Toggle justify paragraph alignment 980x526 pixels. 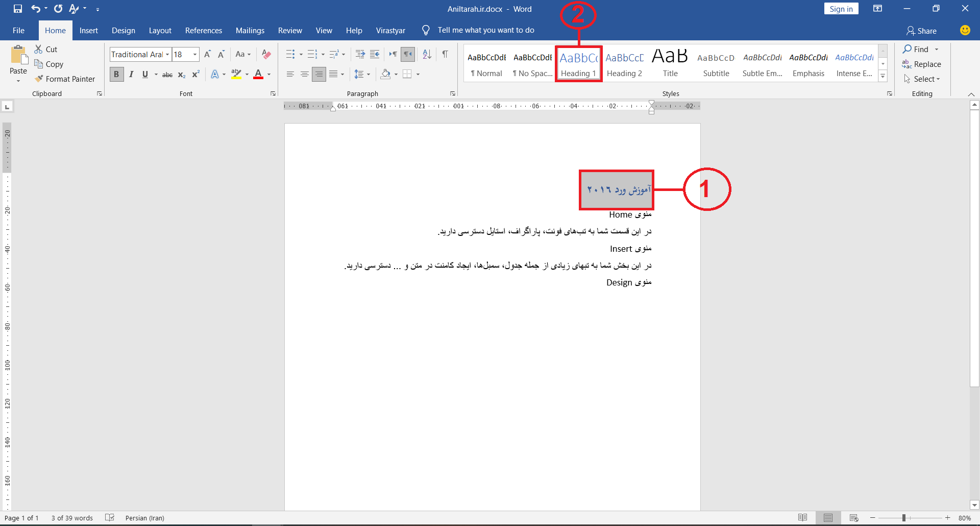[x=333, y=75]
